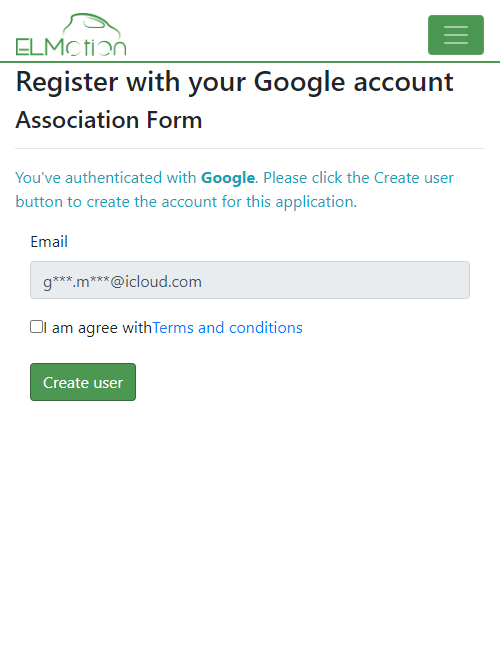Click the Create user button

point(83,382)
